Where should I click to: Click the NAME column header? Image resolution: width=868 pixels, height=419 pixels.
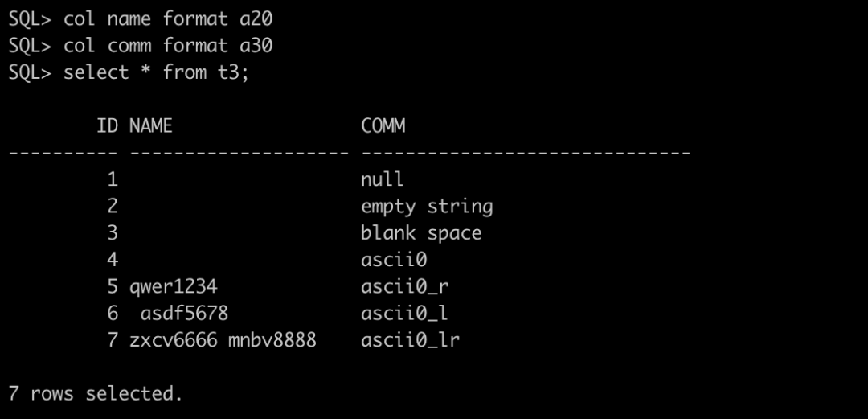[151, 125]
